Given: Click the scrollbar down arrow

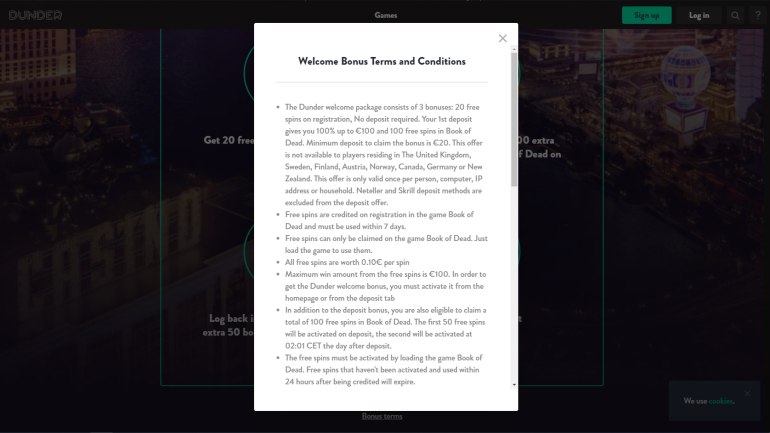Looking at the screenshot, I should coord(514,385).
